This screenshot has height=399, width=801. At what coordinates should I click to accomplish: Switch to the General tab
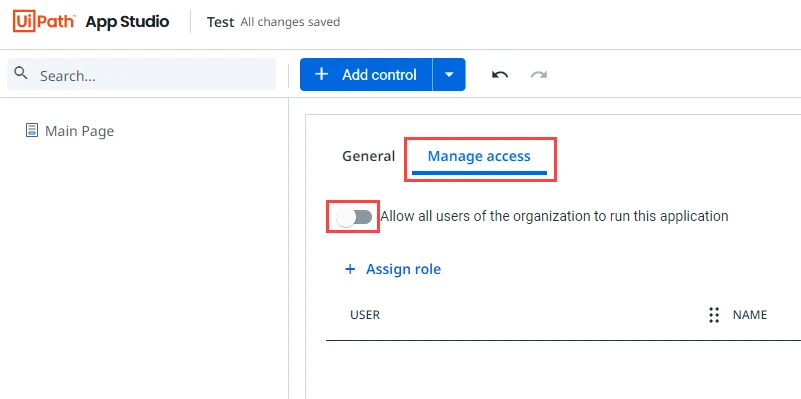coord(368,156)
